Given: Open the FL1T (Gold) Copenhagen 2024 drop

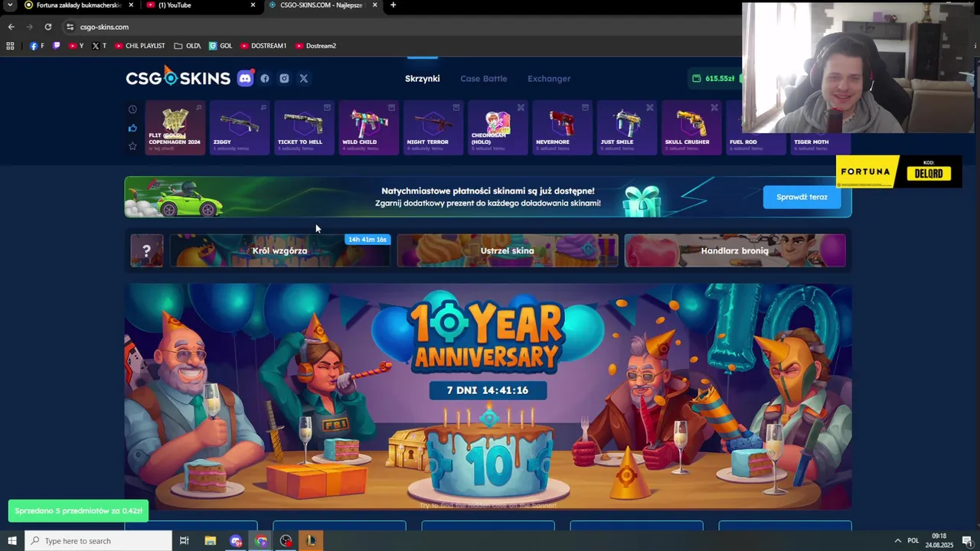Looking at the screenshot, I should [x=175, y=128].
